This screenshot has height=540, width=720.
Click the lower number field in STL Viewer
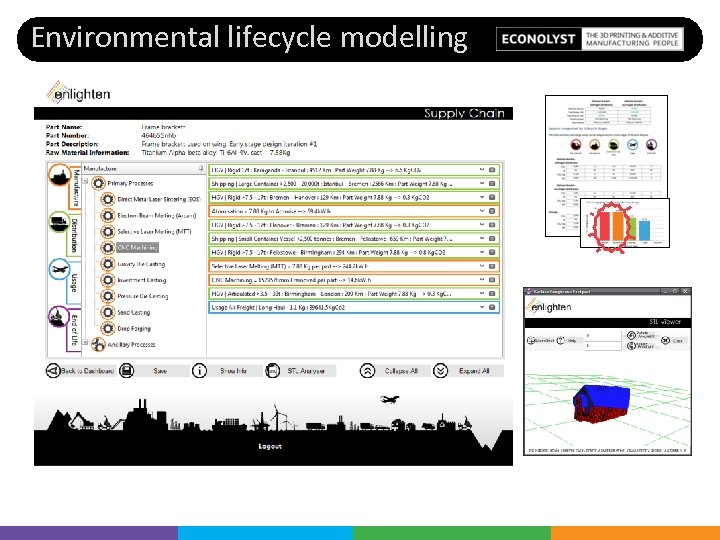(603, 345)
